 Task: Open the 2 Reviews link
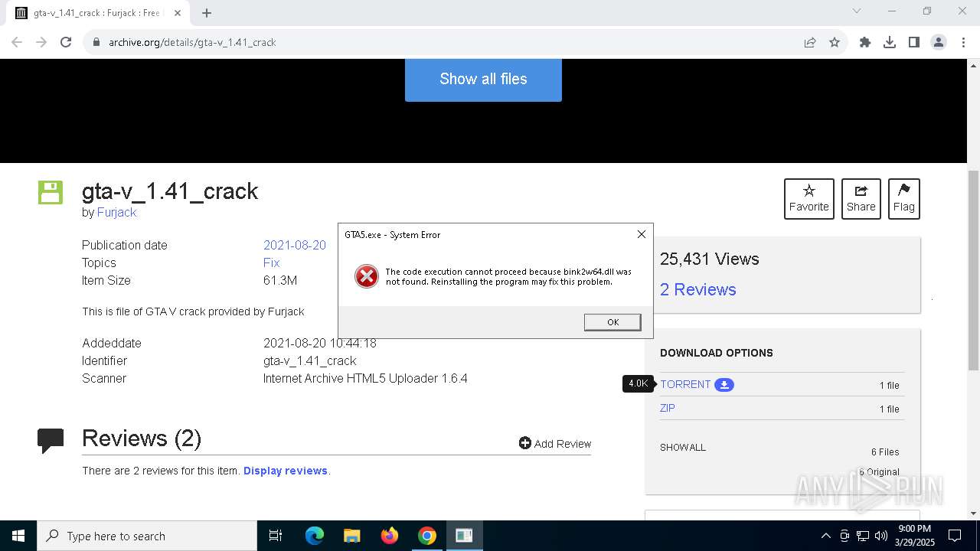(698, 289)
